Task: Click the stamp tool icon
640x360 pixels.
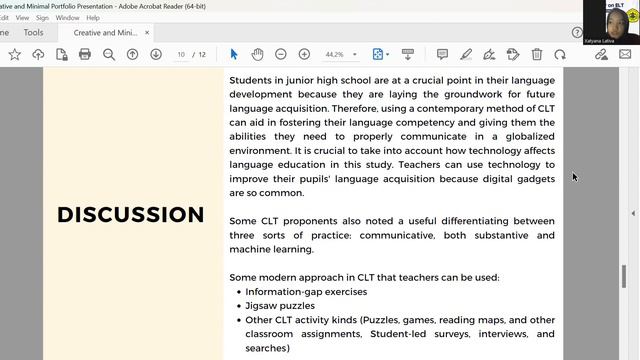Action: coord(513,54)
